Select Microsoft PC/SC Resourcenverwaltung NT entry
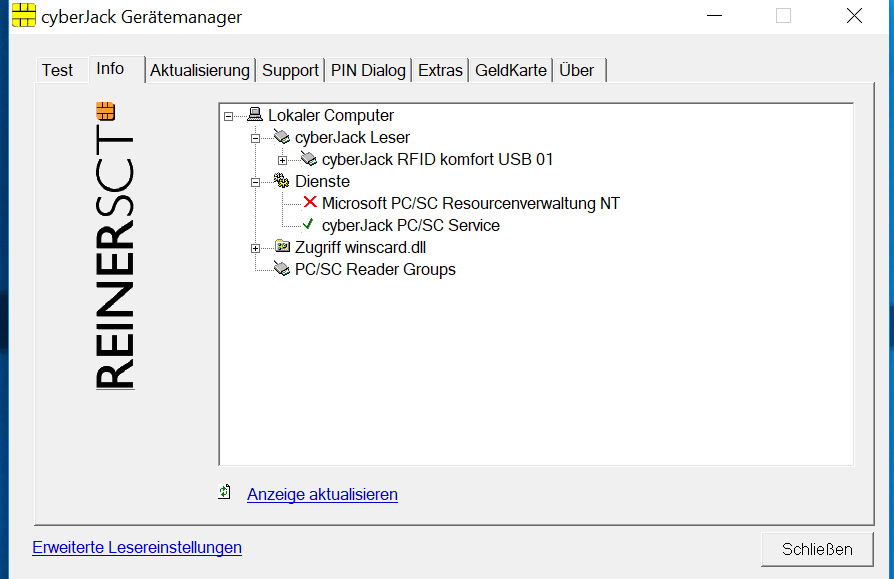This screenshot has height=579, width=894. [470, 203]
